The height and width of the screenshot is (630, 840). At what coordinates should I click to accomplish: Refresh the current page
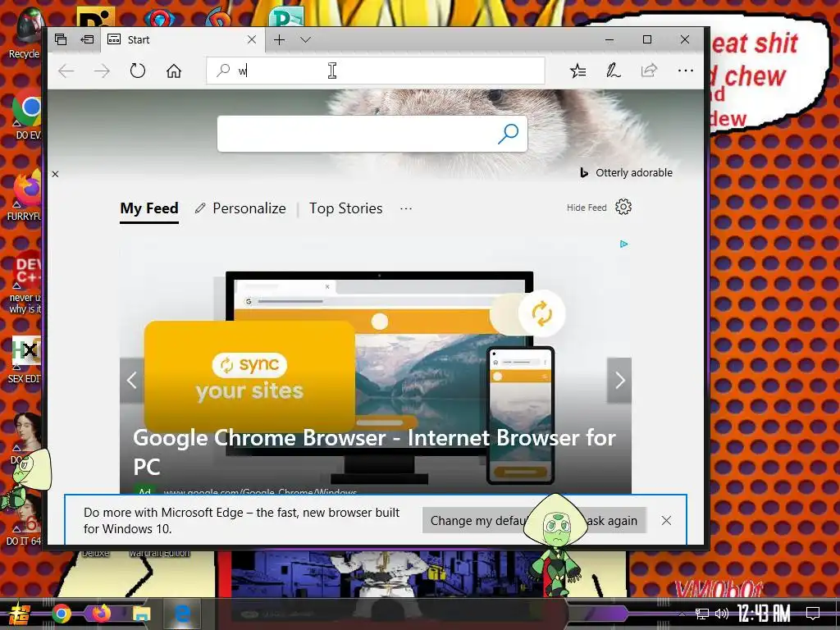click(138, 71)
